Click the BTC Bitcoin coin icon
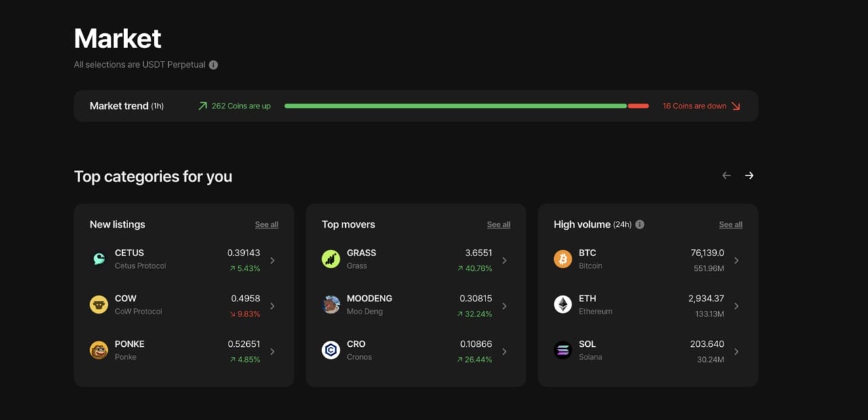The image size is (868, 420). tap(563, 259)
